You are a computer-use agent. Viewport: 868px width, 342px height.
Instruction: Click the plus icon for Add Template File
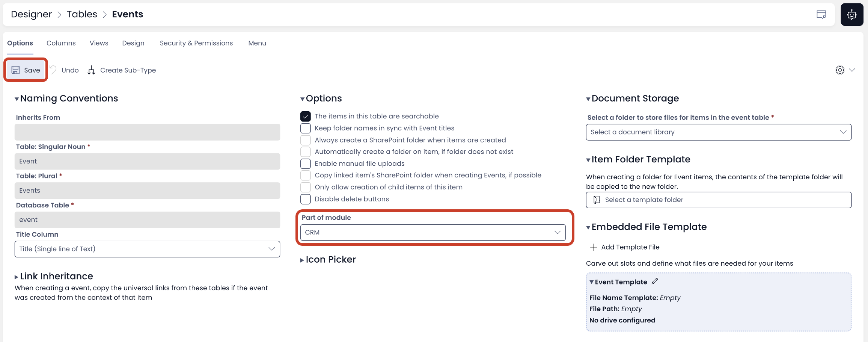click(594, 247)
